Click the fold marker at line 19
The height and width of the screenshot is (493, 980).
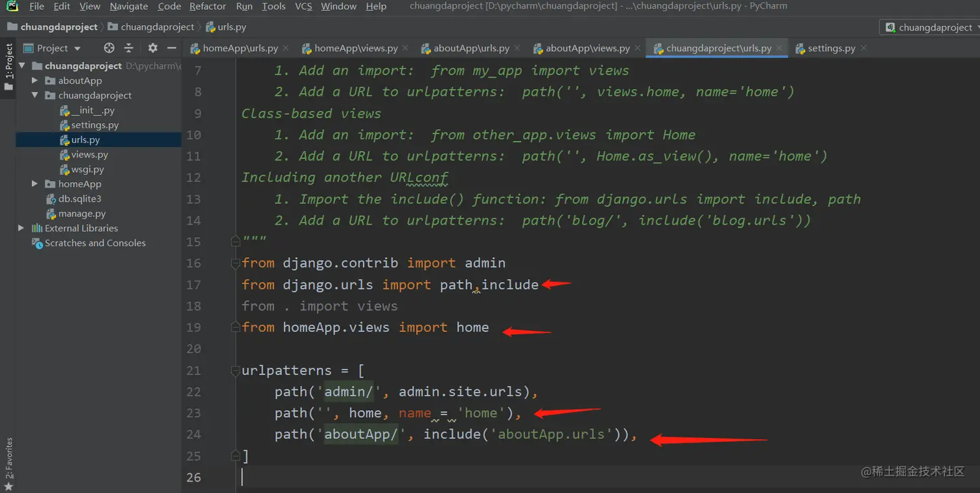coord(236,327)
